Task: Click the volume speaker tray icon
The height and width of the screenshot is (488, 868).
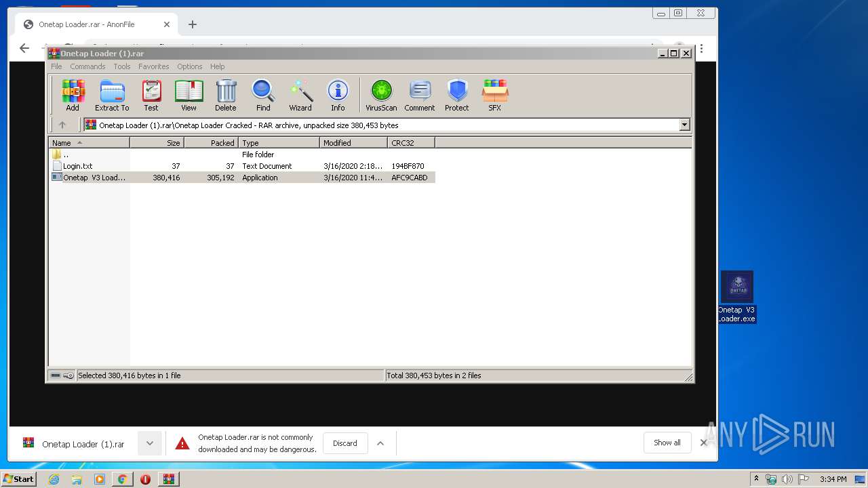Action: (787, 479)
